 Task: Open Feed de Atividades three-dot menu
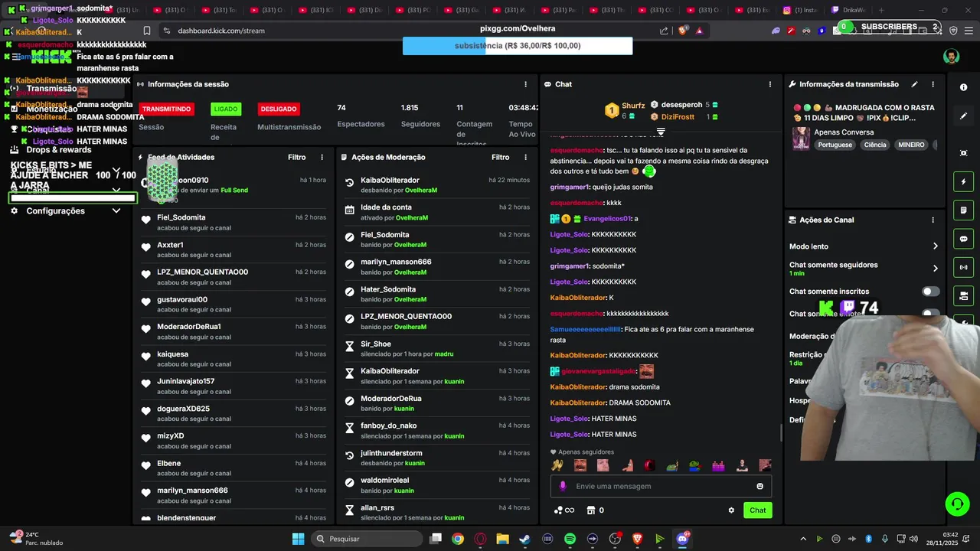[322, 157]
